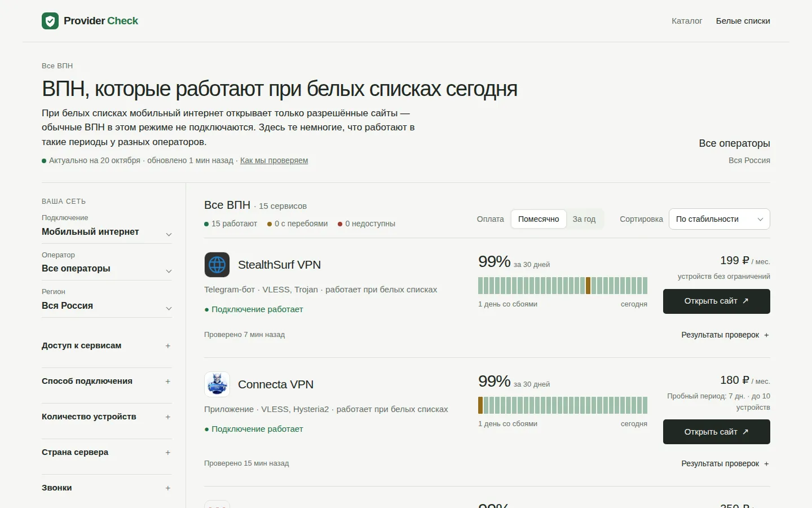Click the Все ВПН breadcrumb

coord(57,65)
